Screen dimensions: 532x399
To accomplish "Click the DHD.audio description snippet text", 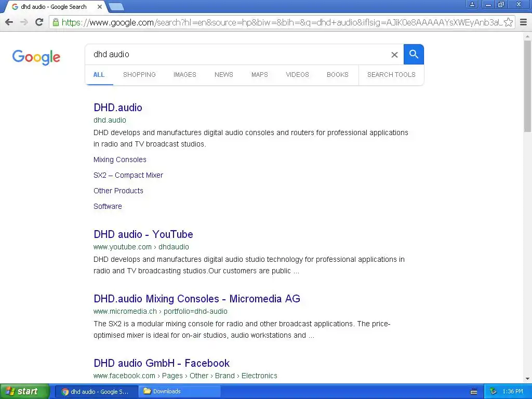I will coord(251,138).
